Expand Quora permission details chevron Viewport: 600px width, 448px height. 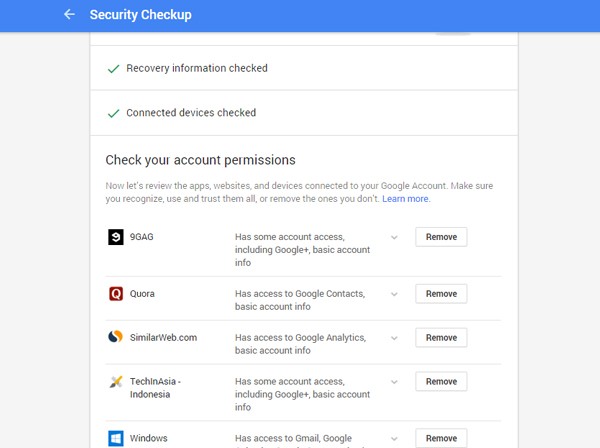click(x=394, y=294)
